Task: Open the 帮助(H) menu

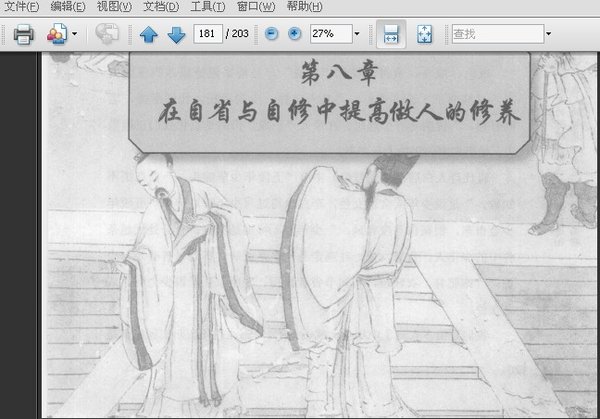Action: coord(305,7)
